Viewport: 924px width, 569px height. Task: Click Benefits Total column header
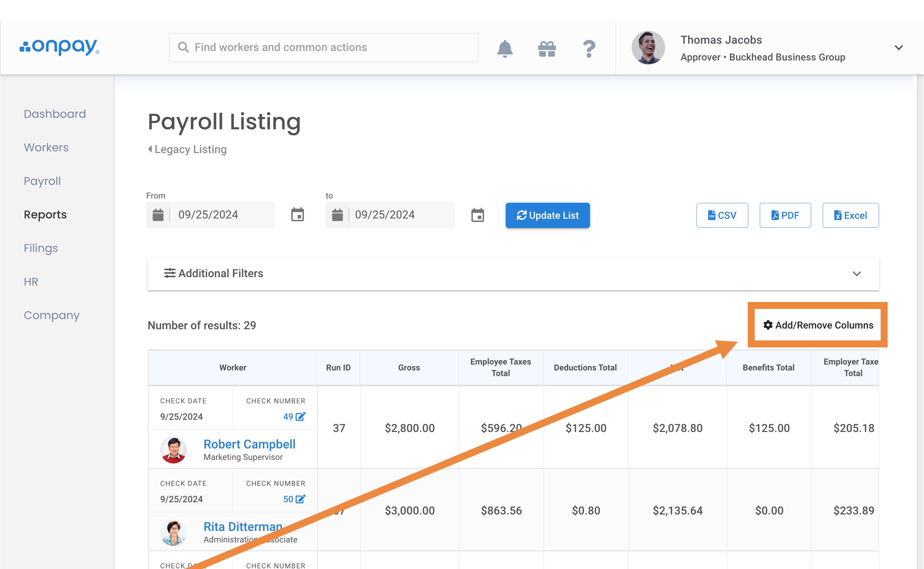(769, 368)
